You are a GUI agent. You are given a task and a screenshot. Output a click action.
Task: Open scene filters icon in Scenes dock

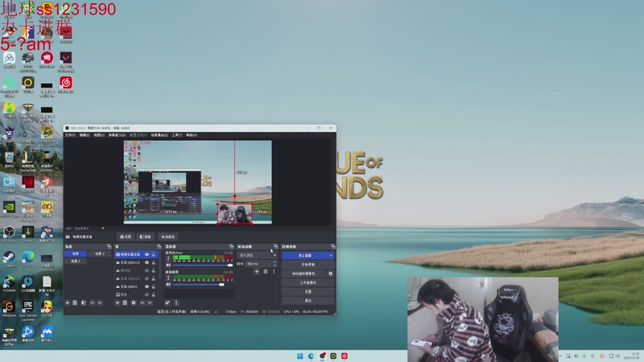tap(84, 303)
